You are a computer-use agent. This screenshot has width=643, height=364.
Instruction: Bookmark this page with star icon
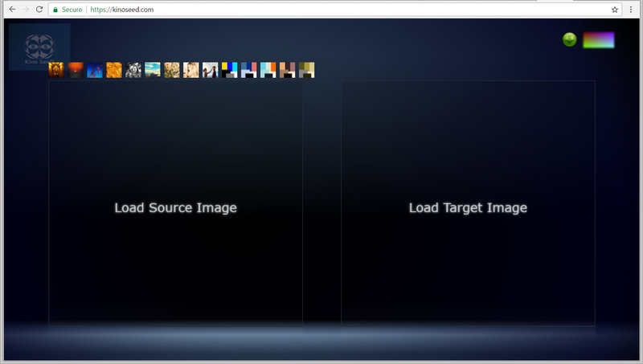[x=615, y=10]
